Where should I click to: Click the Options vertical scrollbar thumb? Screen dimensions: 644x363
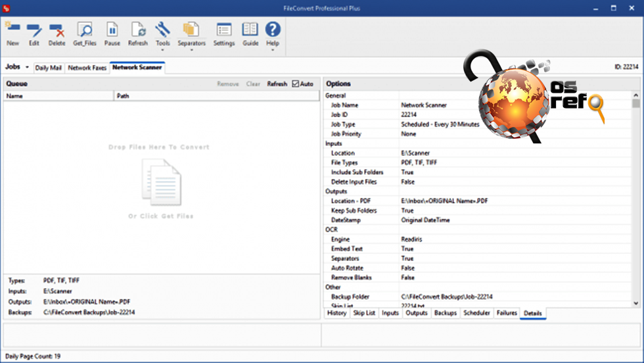[636, 103]
